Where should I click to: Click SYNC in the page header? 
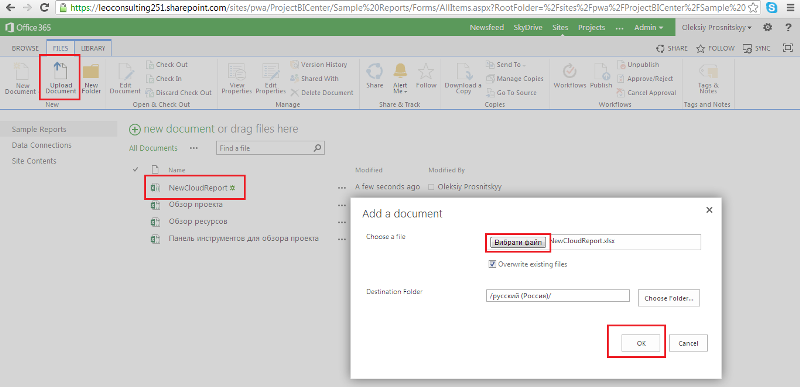[x=756, y=48]
